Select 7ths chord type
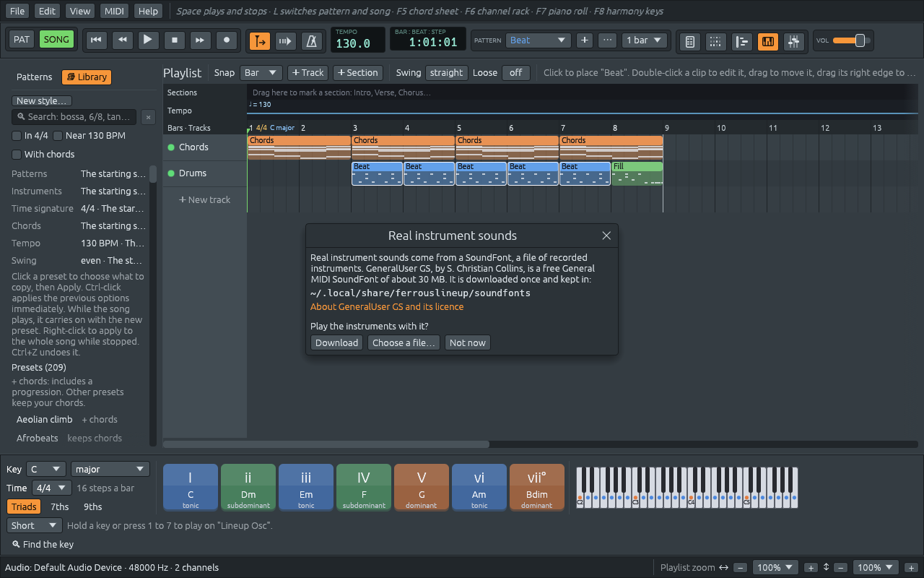This screenshot has width=924, height=578. (x=60, y=507)
